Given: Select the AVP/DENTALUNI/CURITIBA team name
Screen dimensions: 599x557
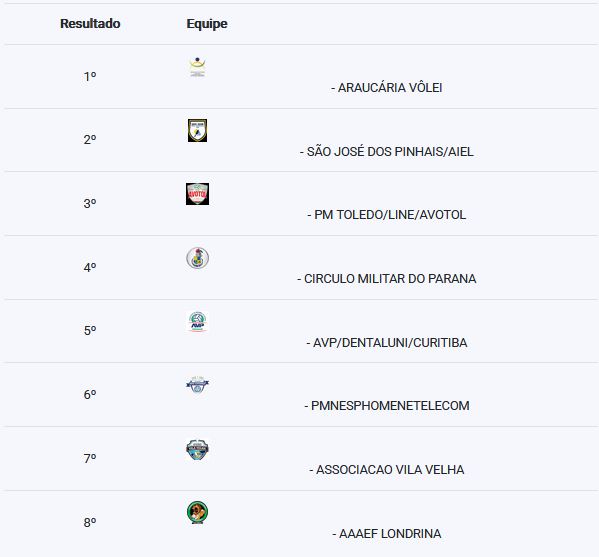Looking at the screenshot, I should pos(390,343).
